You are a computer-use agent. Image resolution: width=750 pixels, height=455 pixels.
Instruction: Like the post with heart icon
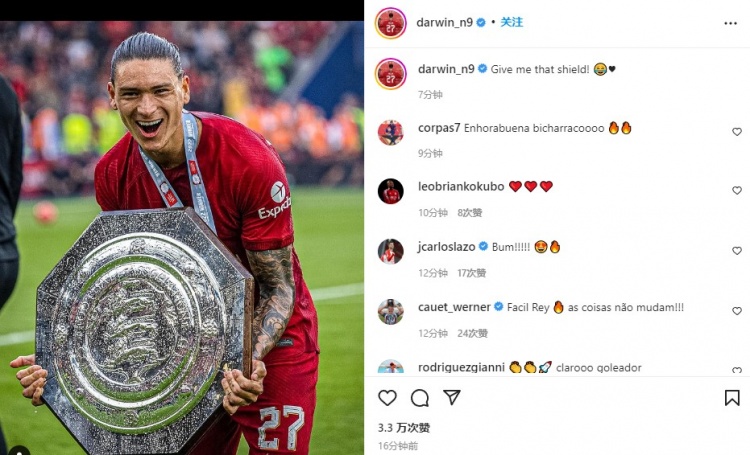click(387, 398)
